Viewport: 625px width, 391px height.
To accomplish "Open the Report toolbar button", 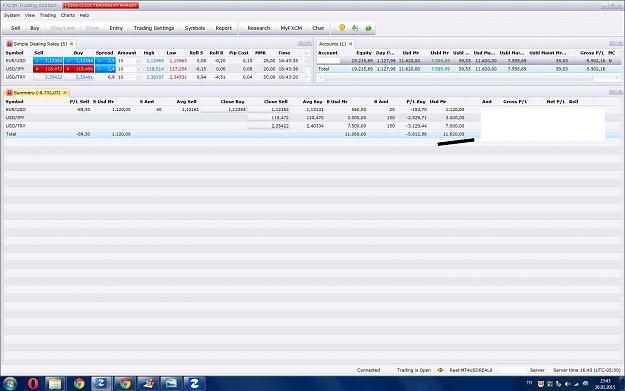I will (223, 28).
